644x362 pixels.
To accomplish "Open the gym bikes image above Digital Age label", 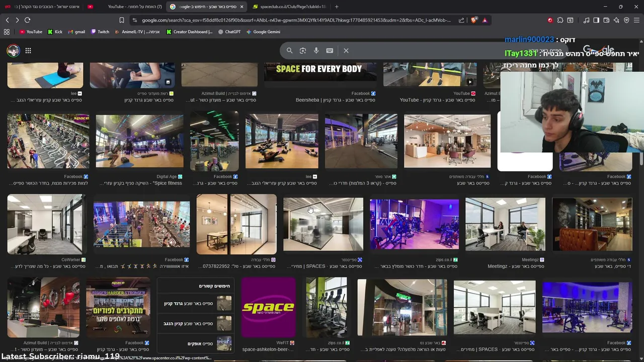I will click(x=139, y=141).
